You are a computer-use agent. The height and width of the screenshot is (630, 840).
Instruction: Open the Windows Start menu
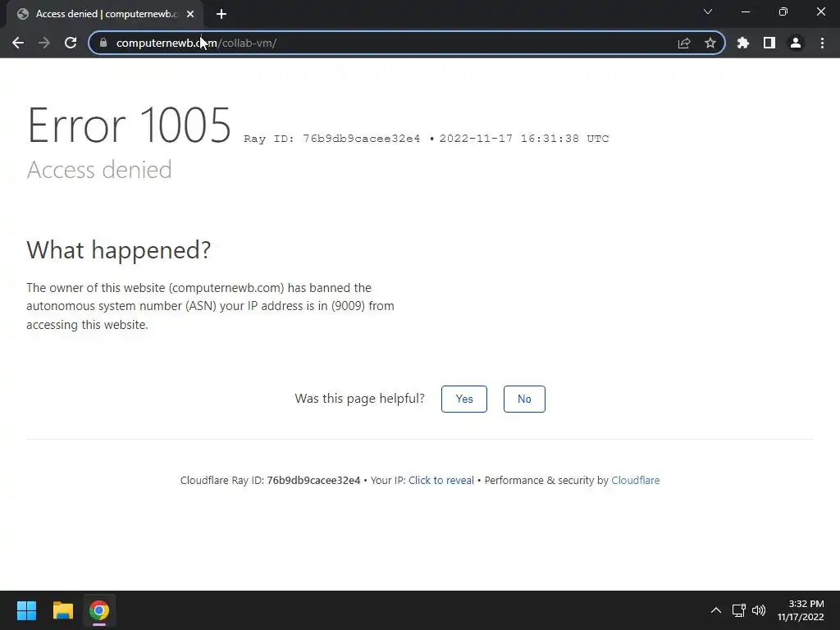click(26, 610)
